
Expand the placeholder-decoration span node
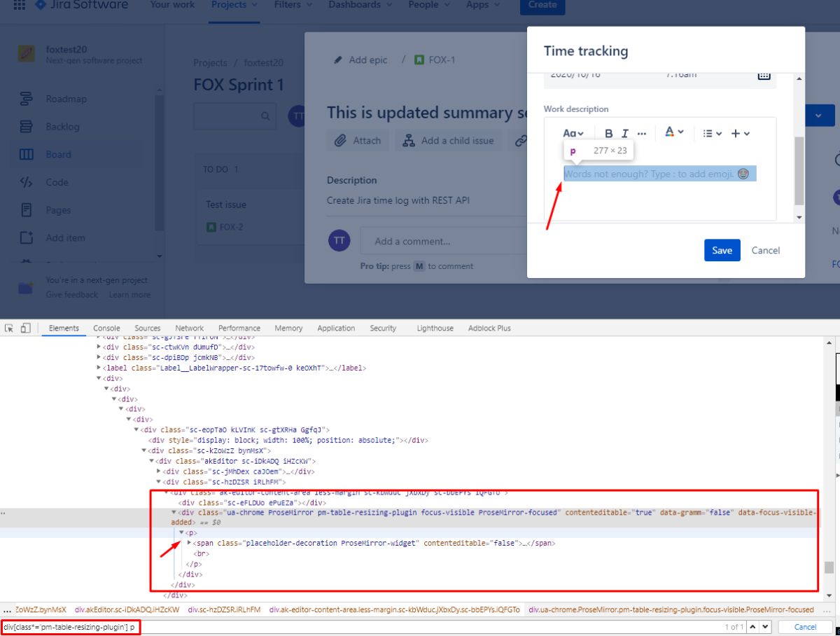(189, 543)
